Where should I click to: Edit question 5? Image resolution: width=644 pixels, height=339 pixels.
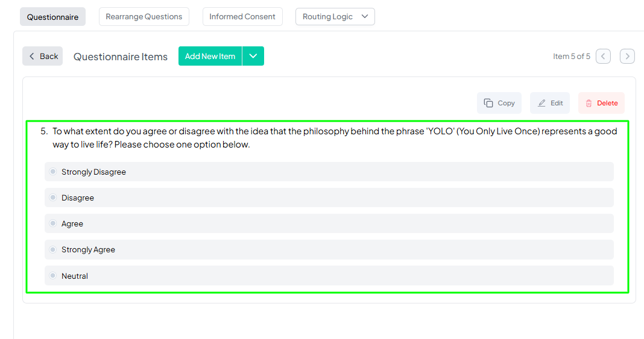550,103
